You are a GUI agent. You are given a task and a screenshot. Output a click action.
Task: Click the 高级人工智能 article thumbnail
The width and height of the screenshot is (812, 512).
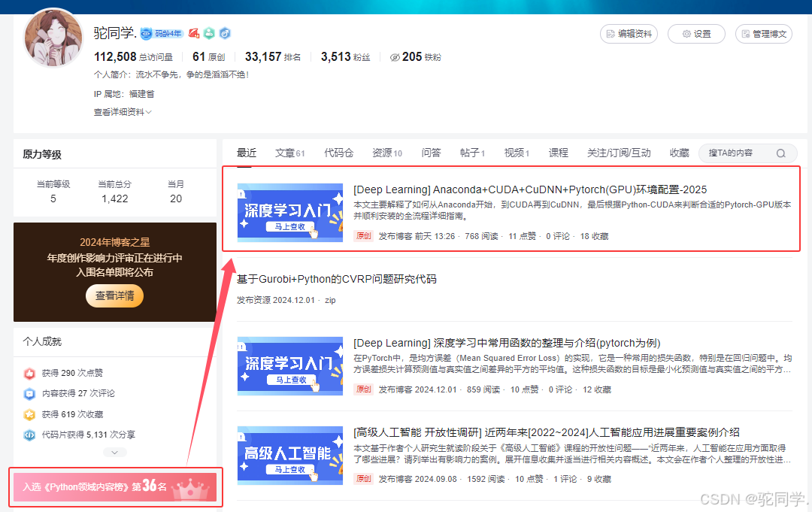tap(290, 456)
